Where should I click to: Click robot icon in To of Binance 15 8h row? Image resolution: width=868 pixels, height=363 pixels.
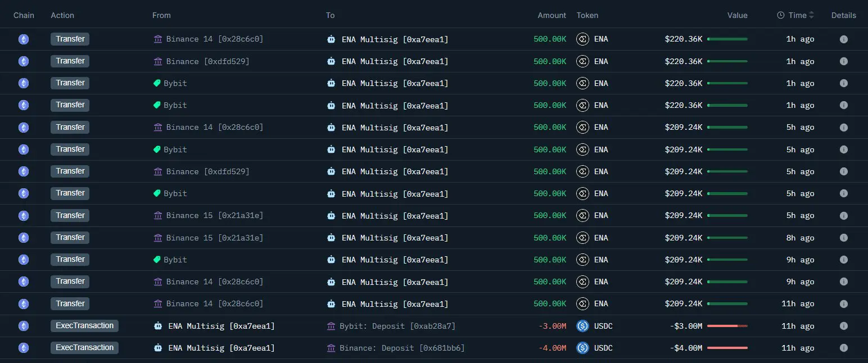(x=331, y=238)
